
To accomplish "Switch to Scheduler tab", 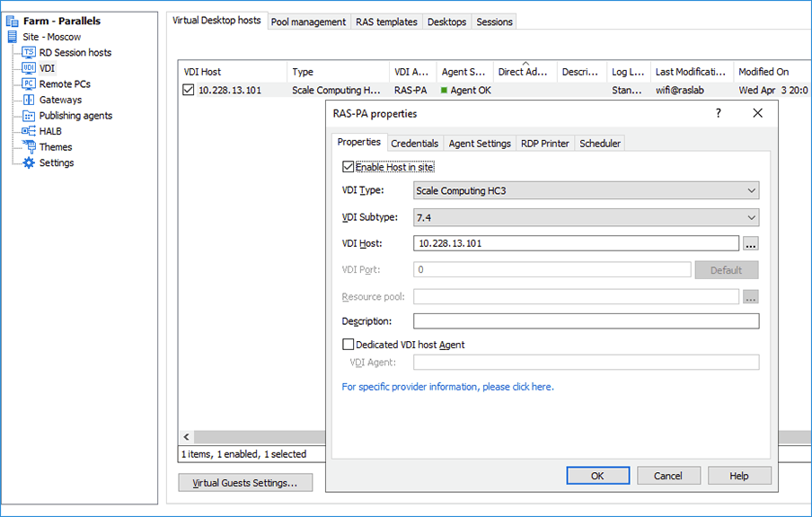I will (x=600, y=144).
